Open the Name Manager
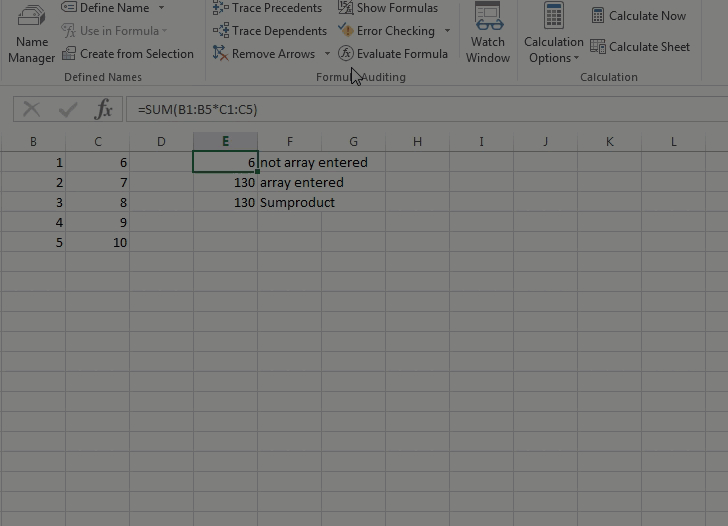 point(31,33)
